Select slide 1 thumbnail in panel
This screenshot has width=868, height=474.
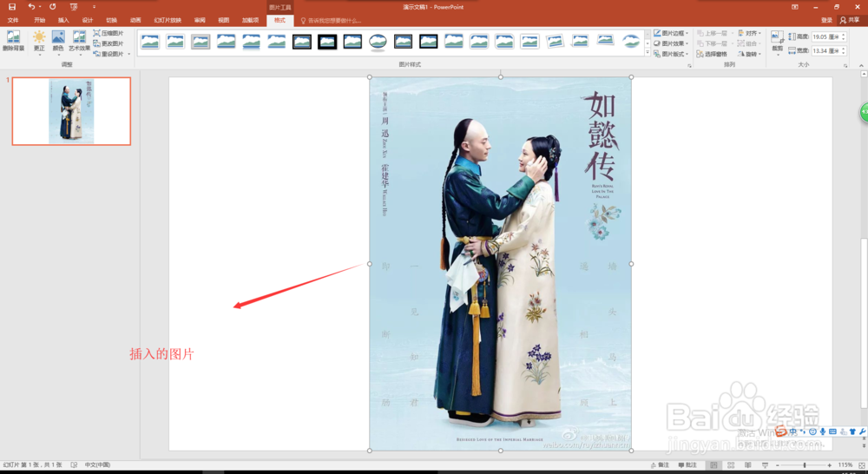coord(71,111)
